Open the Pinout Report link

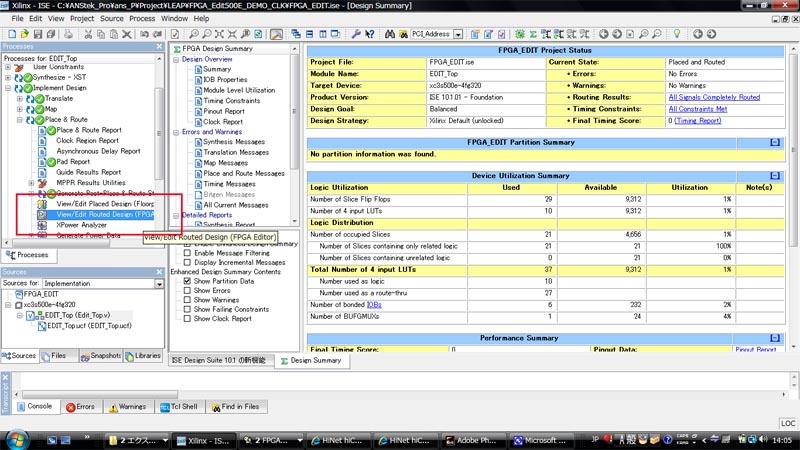tap(756, 349)
